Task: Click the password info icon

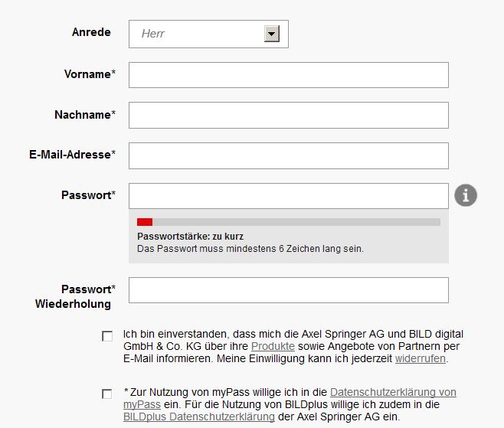Action: click(466, 195)
